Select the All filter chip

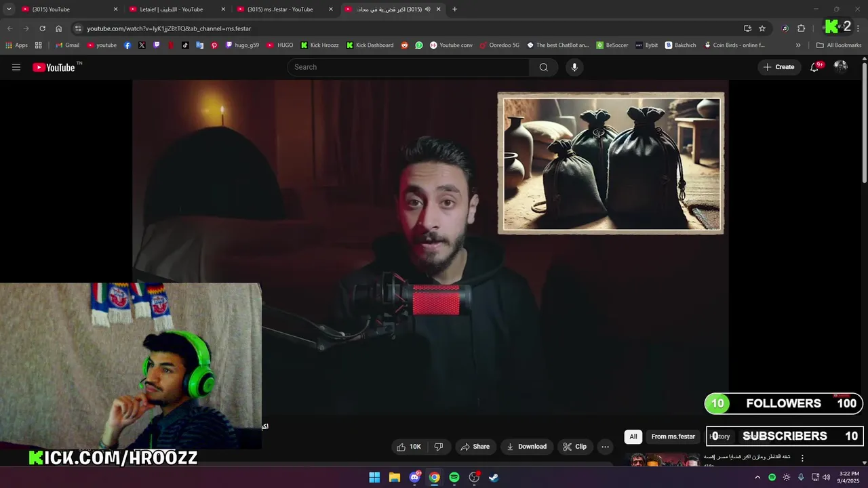click(x=633, y=436)
